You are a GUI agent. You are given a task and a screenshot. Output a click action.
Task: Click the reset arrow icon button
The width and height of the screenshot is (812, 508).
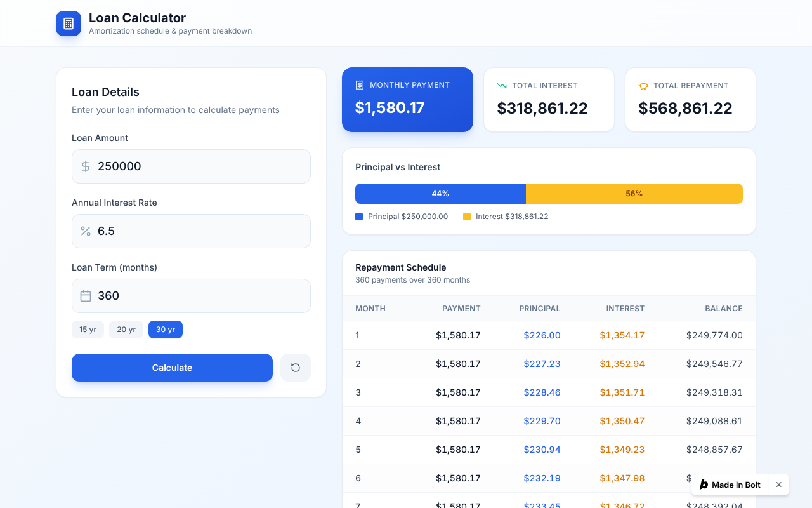pyautogui.click(x=296, y=368)
